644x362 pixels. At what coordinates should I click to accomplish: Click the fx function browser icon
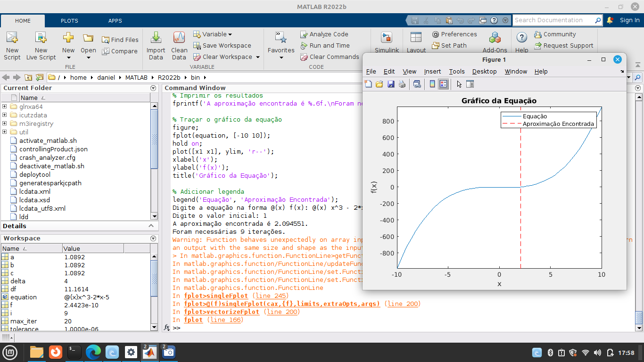pos(166,327)
